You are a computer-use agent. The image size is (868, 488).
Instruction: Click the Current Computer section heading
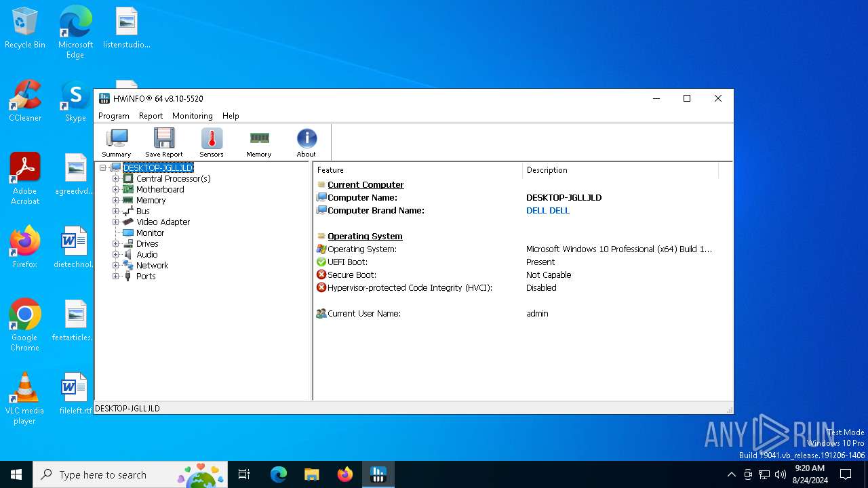pyautogui.click(x=366, y=184)
